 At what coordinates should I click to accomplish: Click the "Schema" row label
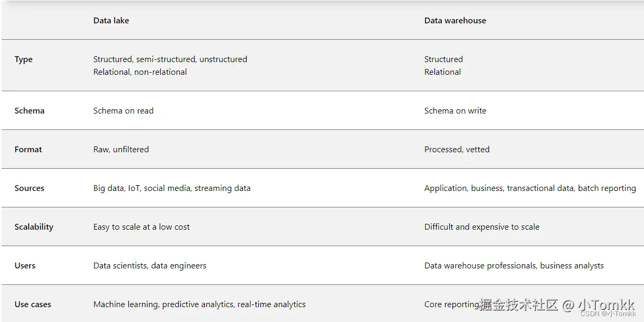(x=29, y=111)
